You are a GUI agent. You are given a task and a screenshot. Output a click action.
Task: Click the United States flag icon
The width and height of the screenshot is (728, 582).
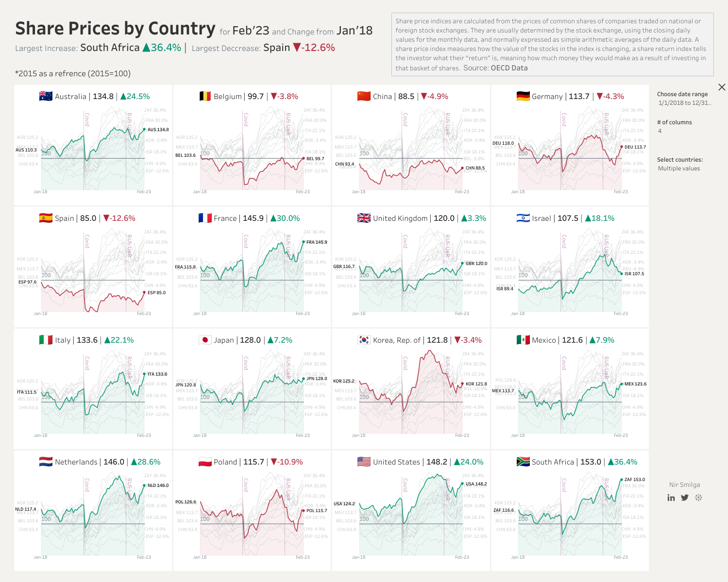point(364,462)
